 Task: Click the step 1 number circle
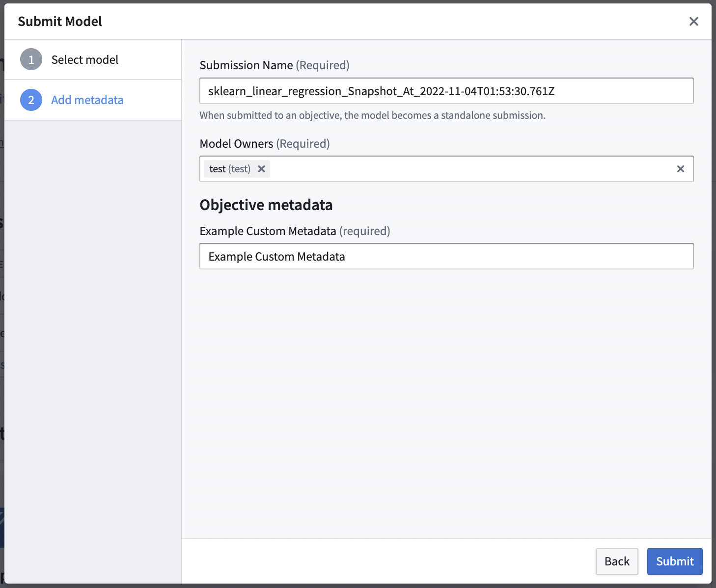pyautogui.click(x=31, y=60)
